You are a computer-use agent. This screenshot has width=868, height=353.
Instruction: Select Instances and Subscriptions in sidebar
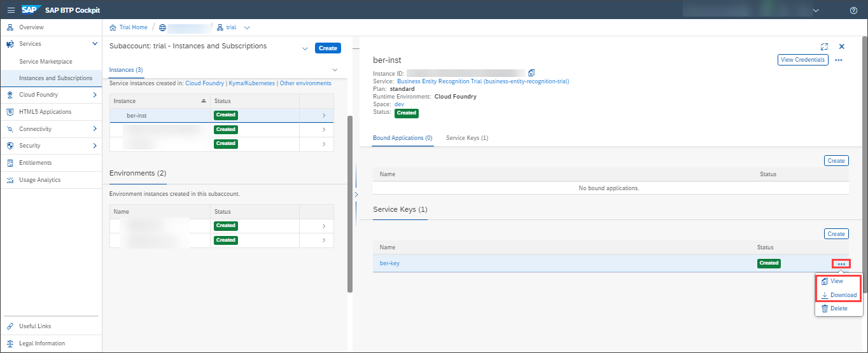click(56, 78)
